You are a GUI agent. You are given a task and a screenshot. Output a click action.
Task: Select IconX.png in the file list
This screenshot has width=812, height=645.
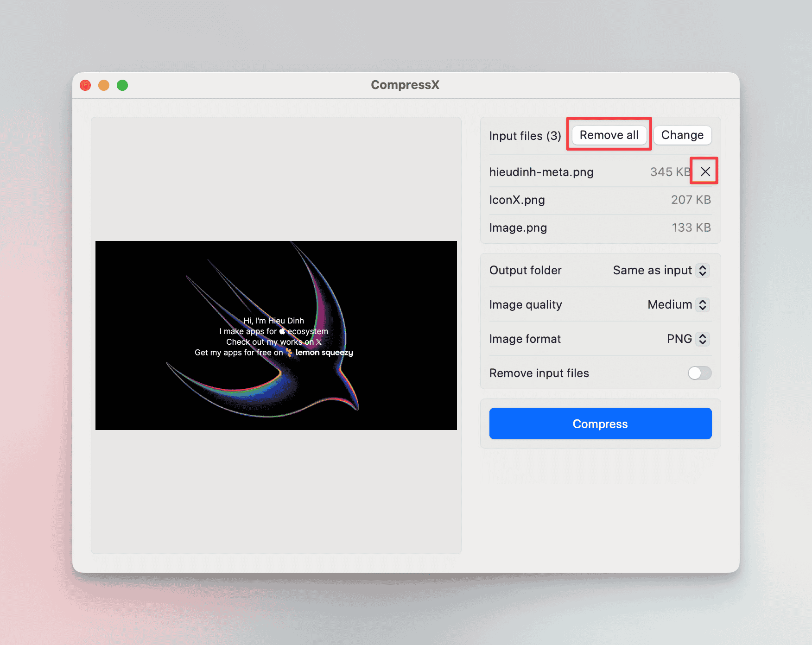pos(518,200)
